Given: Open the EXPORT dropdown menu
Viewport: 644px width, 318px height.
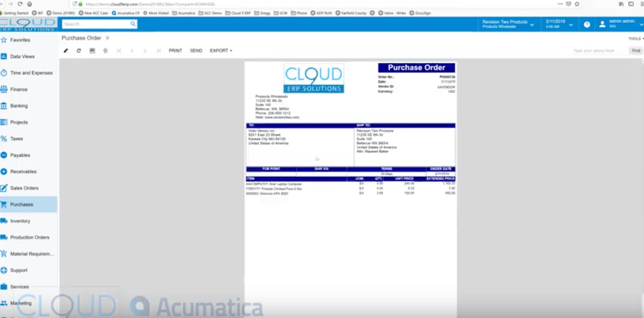Looking at the screenshot, I should point(221,51).
